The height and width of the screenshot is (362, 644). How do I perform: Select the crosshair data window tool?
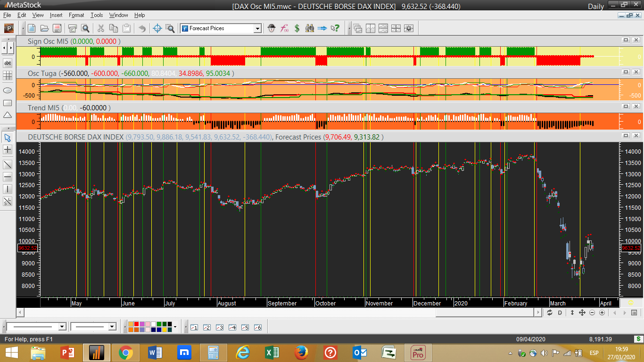tap(158, 28)
